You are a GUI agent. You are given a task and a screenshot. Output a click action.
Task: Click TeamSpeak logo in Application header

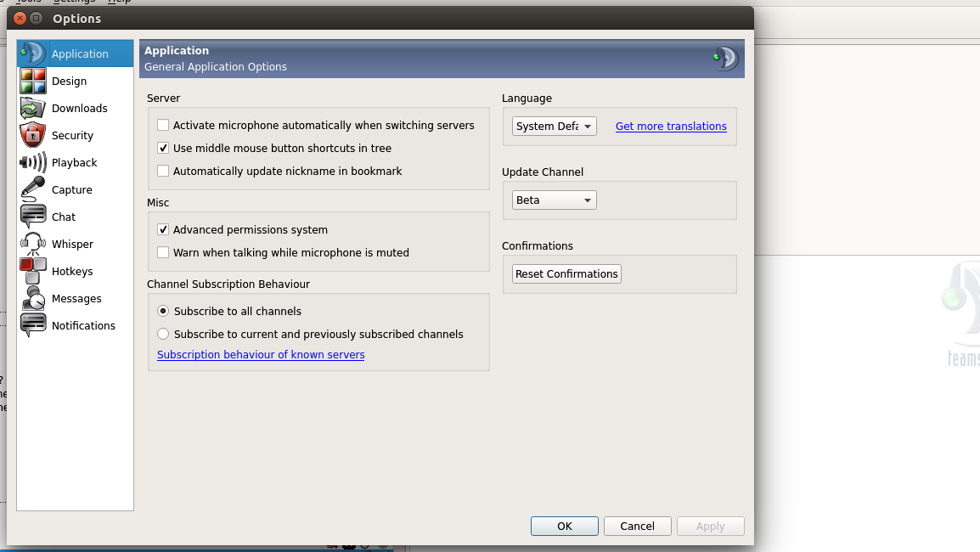click(725, 58)
